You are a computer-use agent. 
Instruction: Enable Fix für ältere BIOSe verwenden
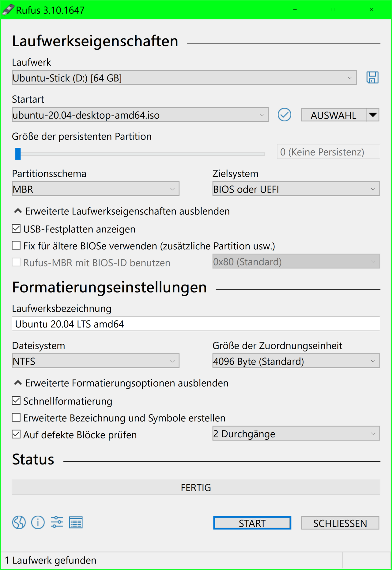coord(16,246)
